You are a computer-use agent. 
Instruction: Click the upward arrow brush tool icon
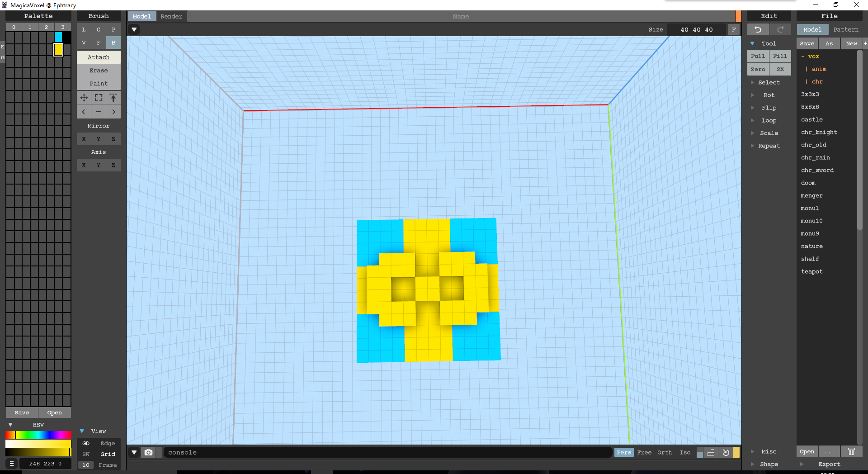[113, 98]
